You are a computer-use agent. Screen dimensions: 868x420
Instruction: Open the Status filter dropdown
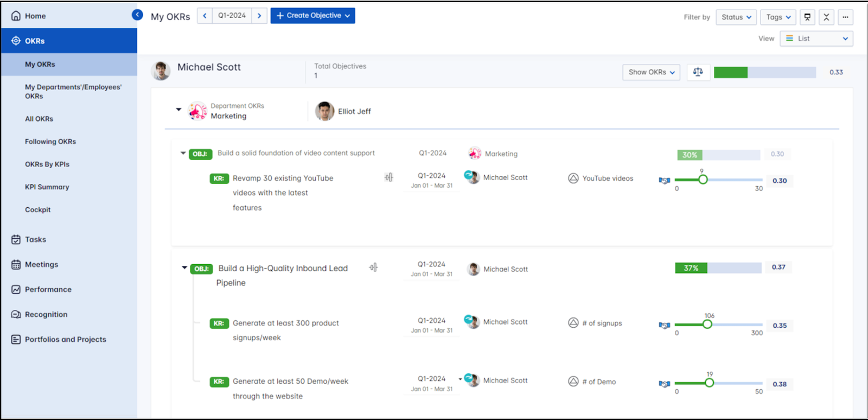[736, 17]
